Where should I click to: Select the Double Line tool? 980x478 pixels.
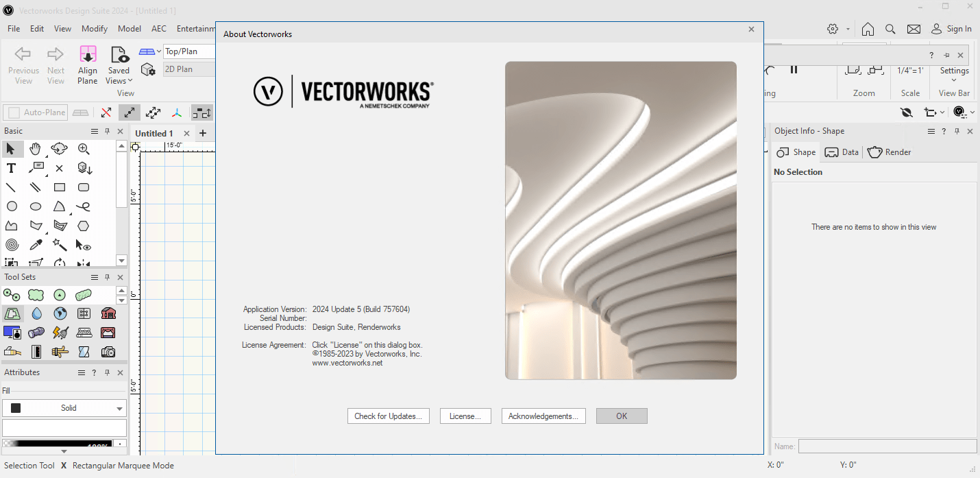tap(36, 187)
